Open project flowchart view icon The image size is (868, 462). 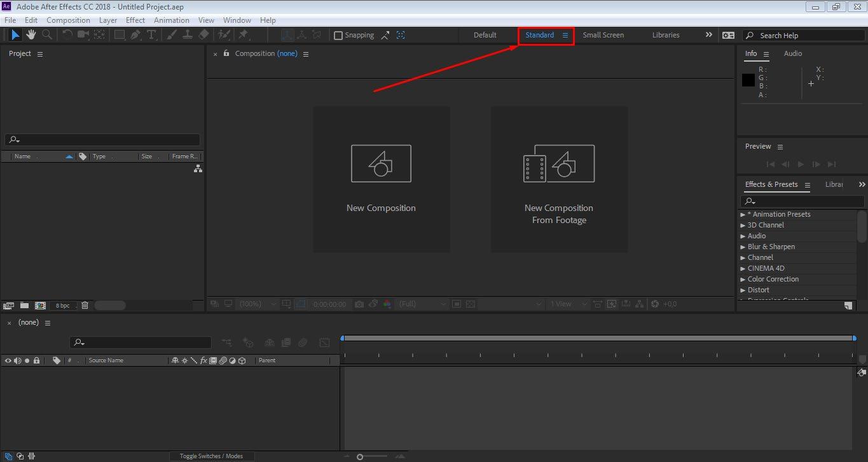tap(198, 168)
